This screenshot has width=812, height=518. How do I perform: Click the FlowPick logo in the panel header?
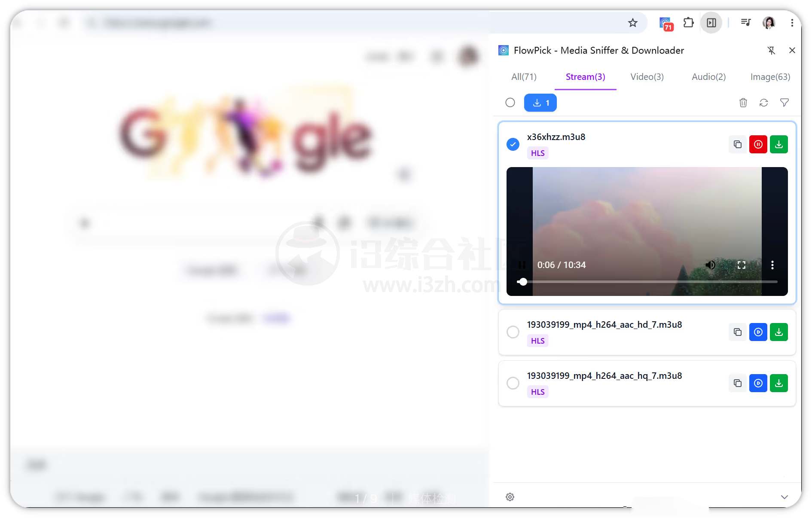pyautogui.click(x=504, y=51)
